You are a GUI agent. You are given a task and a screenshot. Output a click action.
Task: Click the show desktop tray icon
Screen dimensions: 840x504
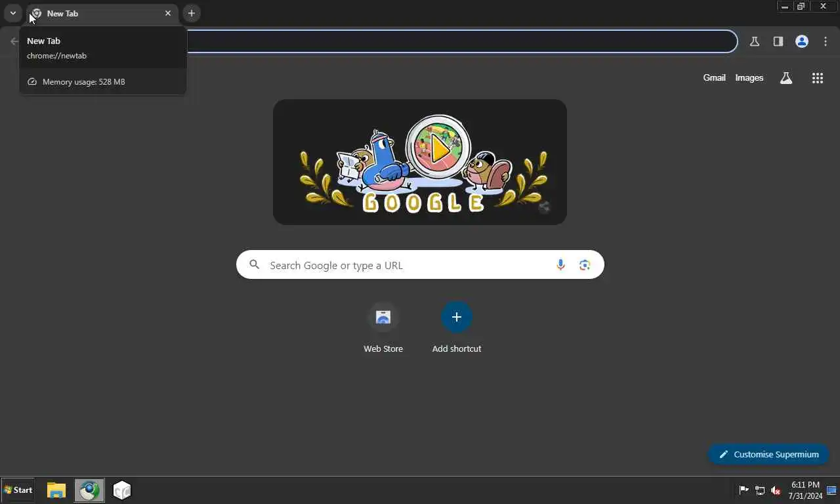coord(831,490)
